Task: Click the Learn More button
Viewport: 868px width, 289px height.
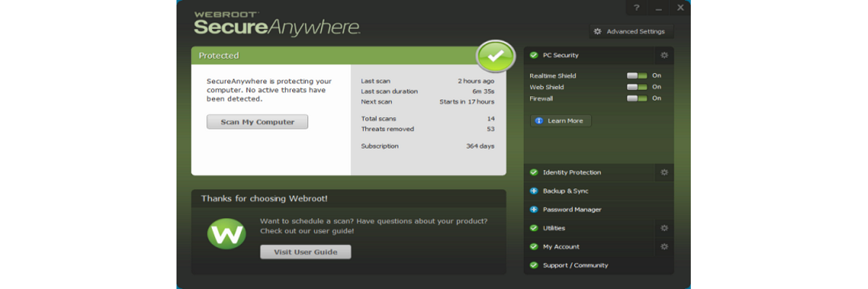Action: (561, 121)
